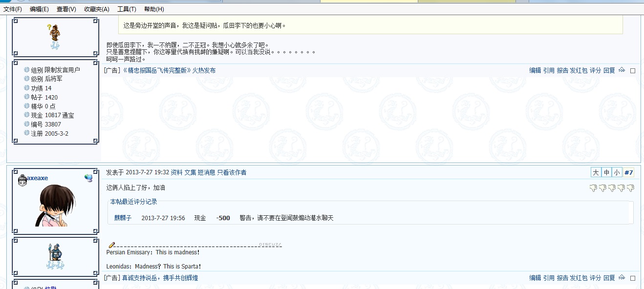644x289 pixels.
Task: Click 只看该作者 to filter by author
Action: (232, 172)
